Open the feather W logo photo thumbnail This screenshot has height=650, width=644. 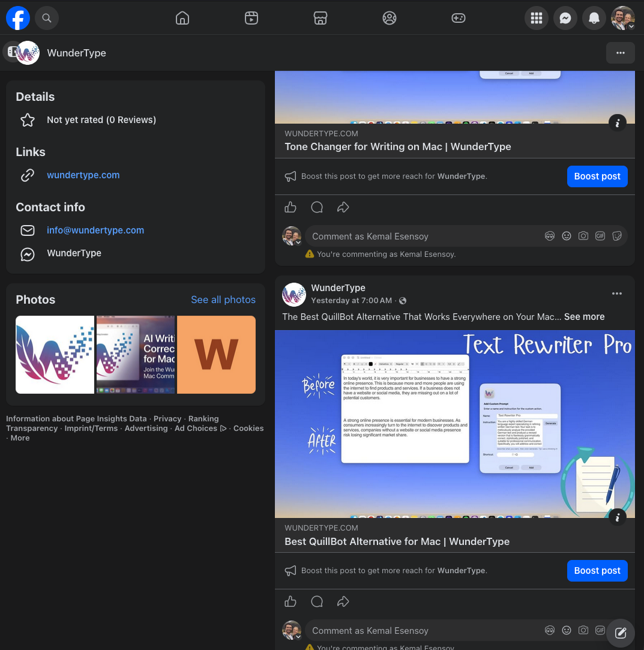pos(55,355)
